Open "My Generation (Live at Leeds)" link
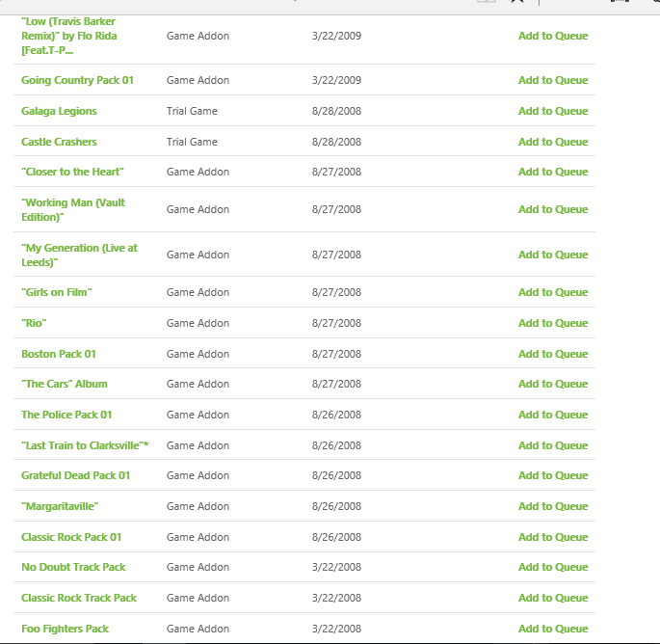Image resolution: width=660 pixels, height=644 pixels. pyautogui.click(x=80, y=255)
